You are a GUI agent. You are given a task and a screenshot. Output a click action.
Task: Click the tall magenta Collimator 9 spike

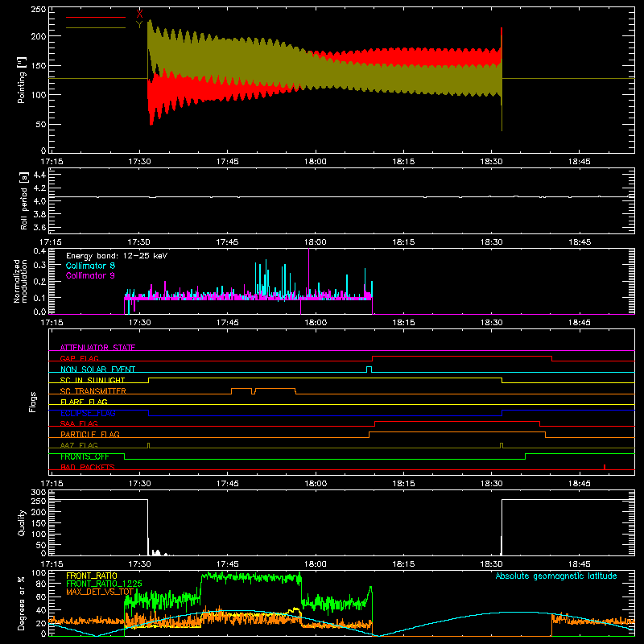308,273
